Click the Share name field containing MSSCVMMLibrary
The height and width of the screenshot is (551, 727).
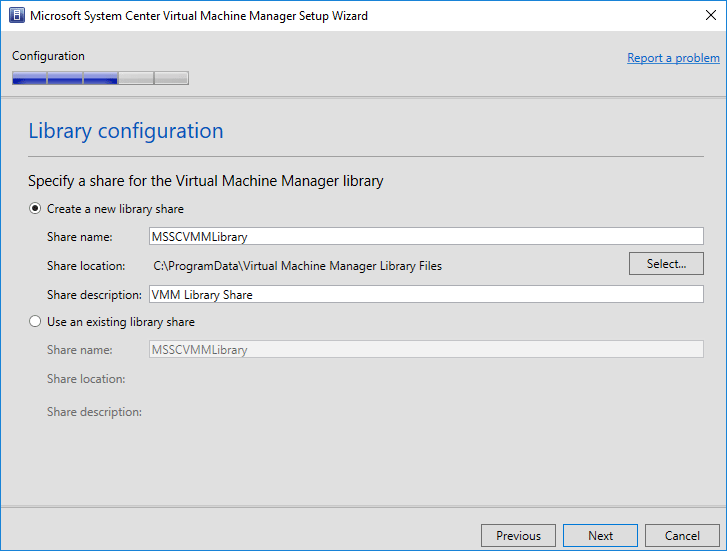coord(425,237)
